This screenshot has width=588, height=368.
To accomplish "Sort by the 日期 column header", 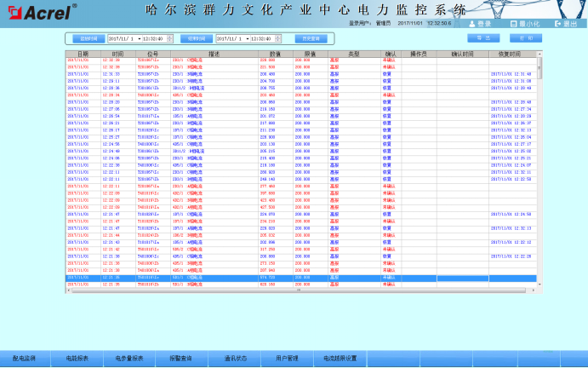I will (83, 54).
